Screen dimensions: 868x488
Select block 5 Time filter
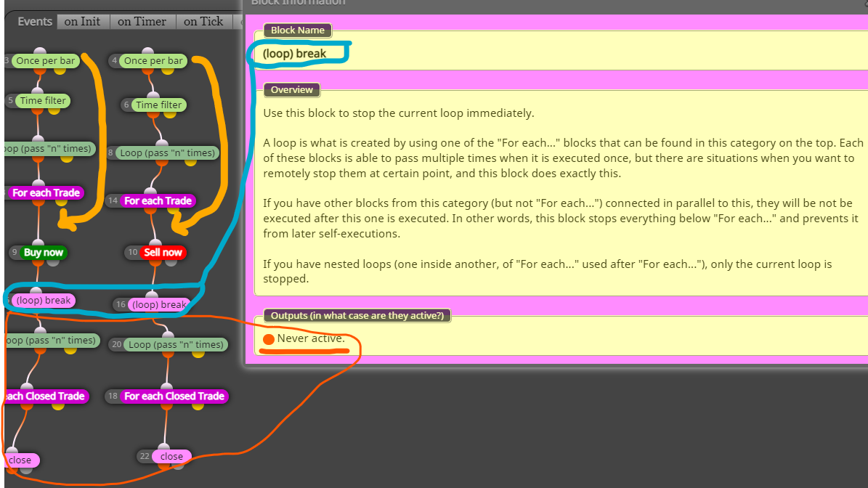coord(43,101)
